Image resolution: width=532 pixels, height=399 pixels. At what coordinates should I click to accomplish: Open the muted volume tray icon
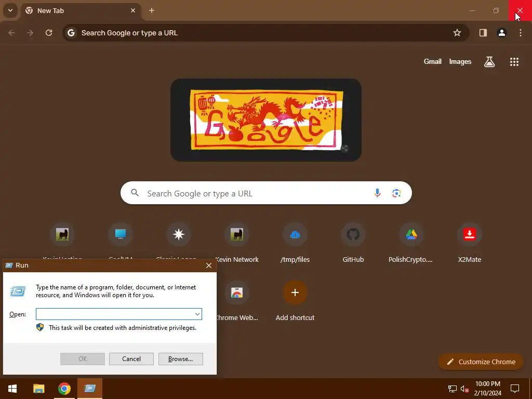(464, 389)
